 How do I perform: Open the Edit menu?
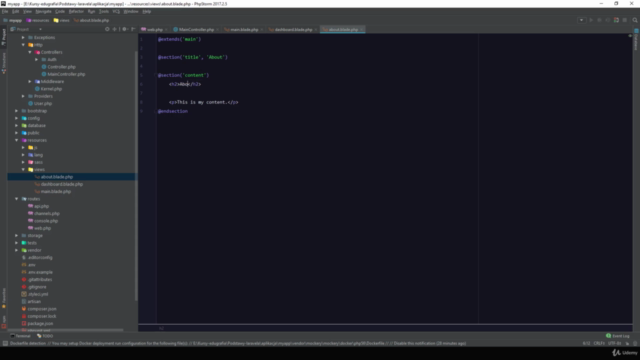(x=16, y=11)
